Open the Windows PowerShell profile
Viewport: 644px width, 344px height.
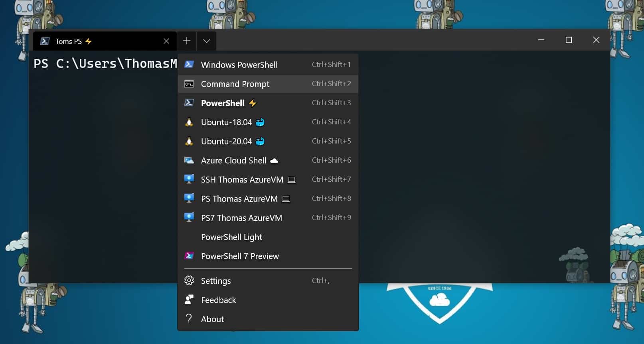[268, 65]
